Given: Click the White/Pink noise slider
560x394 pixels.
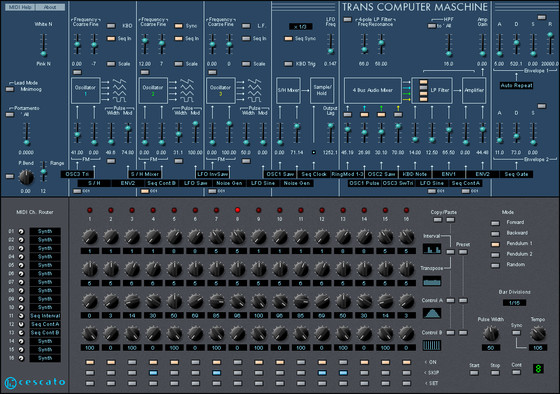Looking at the screenshot, I should tap(43, 44).
